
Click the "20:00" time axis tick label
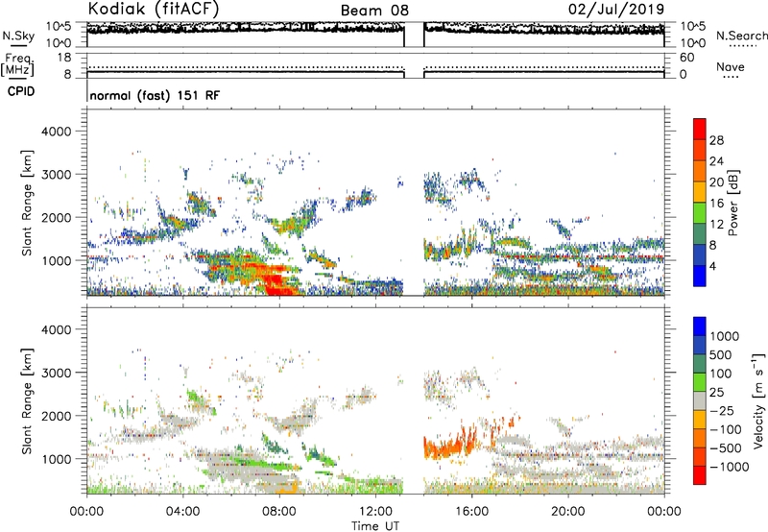[568, 512]
